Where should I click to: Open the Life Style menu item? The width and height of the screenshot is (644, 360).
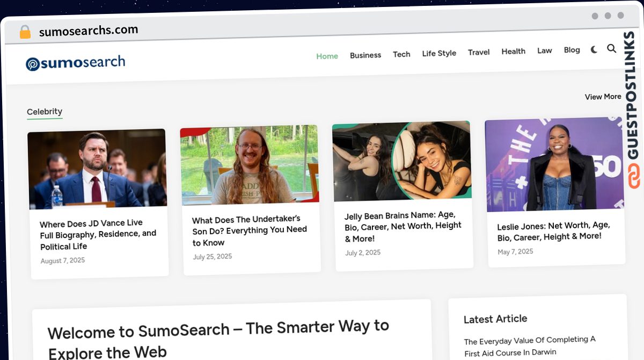pyautogui.click(x=439, y=53)
